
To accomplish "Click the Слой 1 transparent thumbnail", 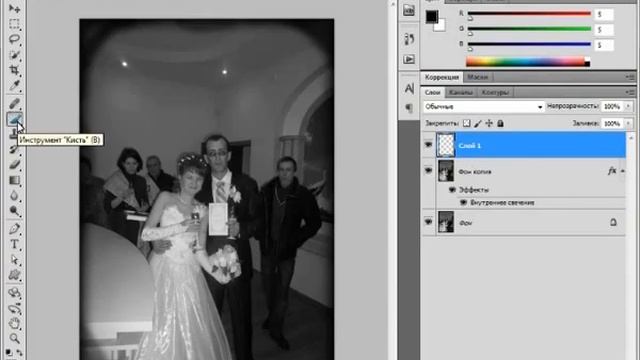I will point(445,144).
